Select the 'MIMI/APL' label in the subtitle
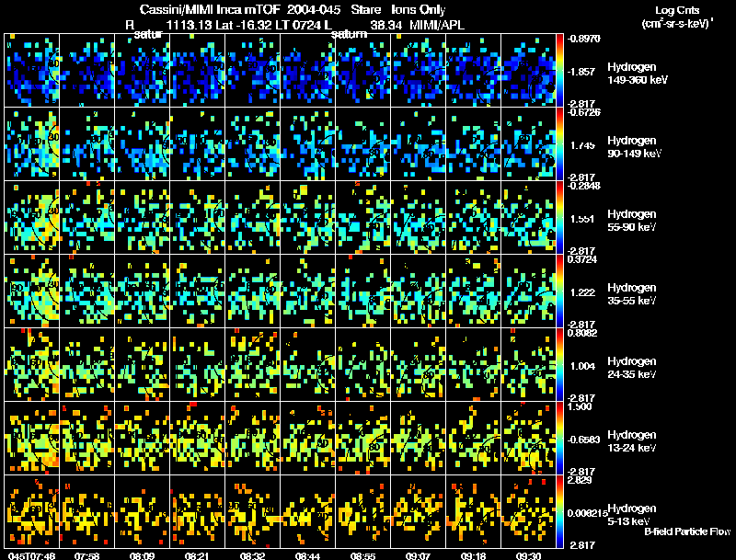Viewport: 736px width, 560px height. coord(436,25)
